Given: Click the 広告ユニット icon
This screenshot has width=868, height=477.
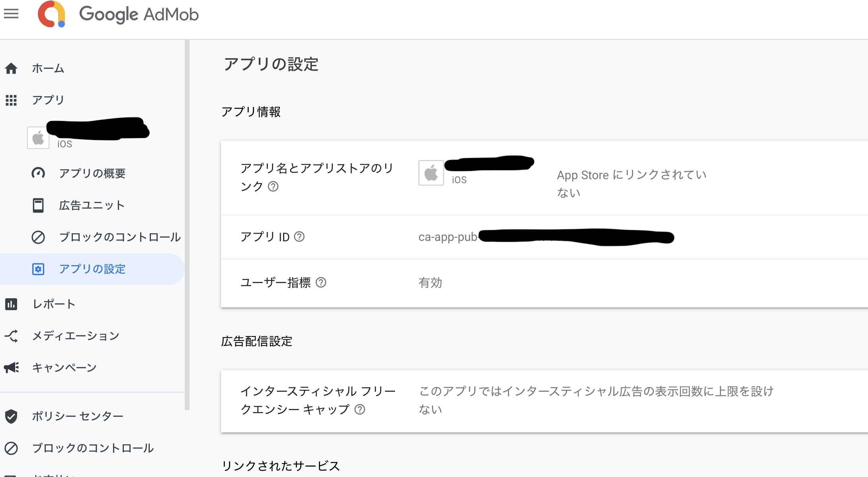Looking at the screenshot, I should click(x=38, y=205).
